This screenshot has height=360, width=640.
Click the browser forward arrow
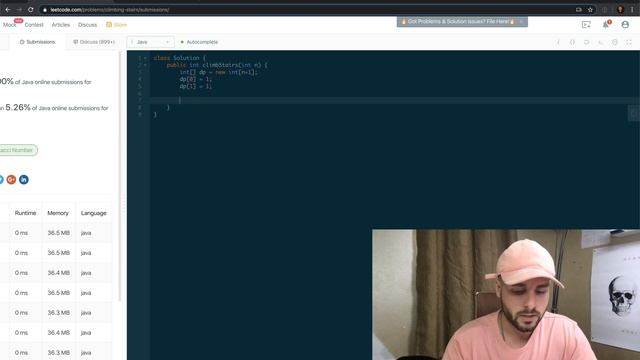click(19, 9)
